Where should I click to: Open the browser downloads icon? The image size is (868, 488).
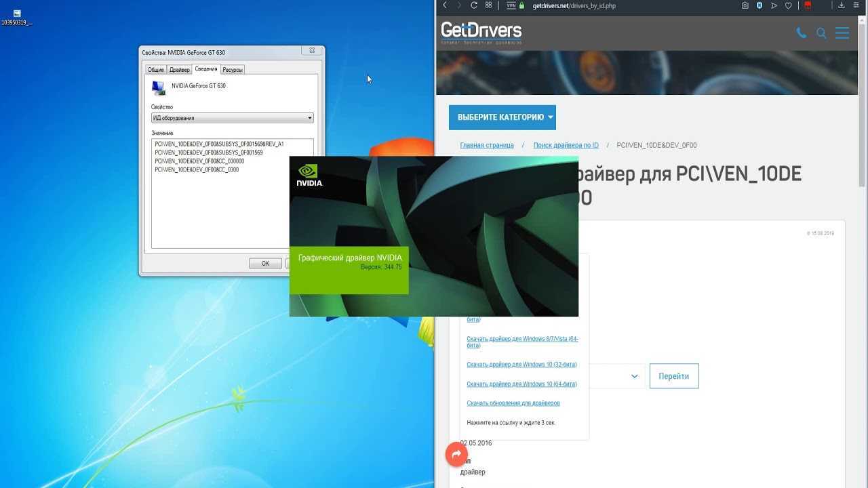[x=842, y=5]
